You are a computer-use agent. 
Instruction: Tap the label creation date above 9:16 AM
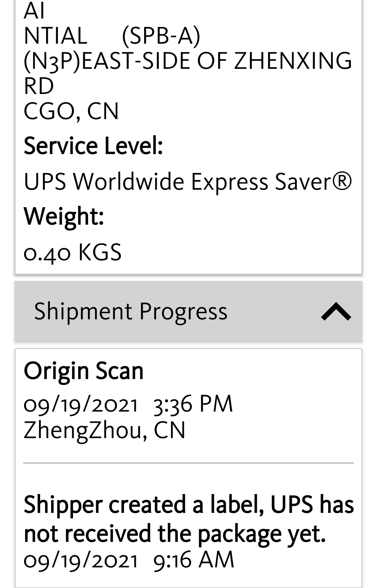81,560
